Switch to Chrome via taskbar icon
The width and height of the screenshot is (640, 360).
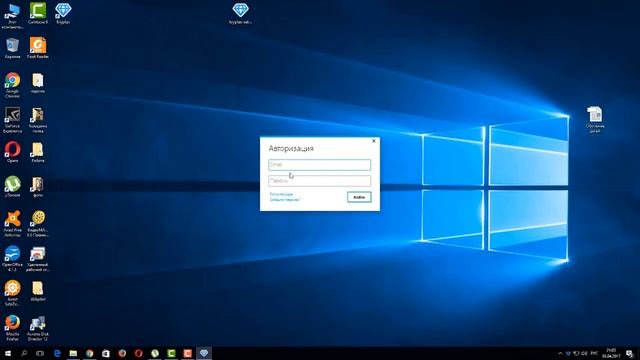pyautogui.click(x=90, y=353)
